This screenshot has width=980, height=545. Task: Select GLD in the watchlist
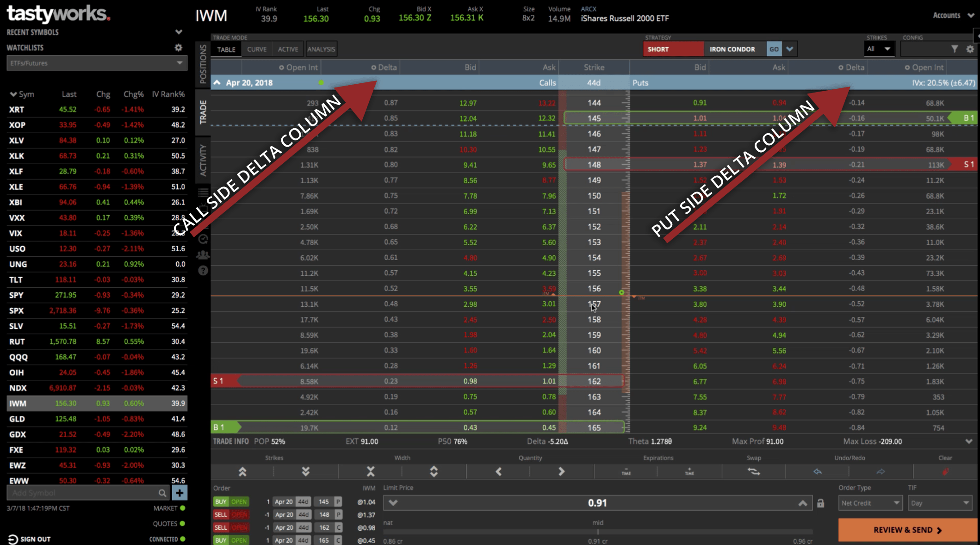(97, 419)
